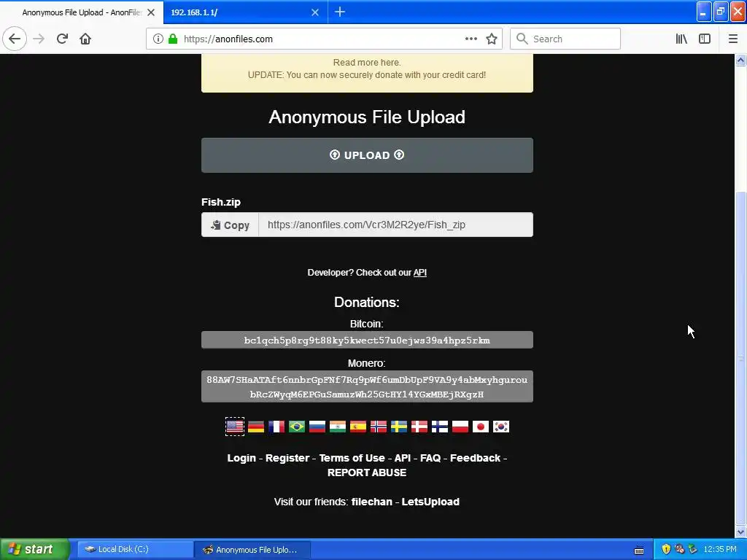Switch language with Indian flag
The height and width of the screenshot is (560, 747).
click(338, 427)
